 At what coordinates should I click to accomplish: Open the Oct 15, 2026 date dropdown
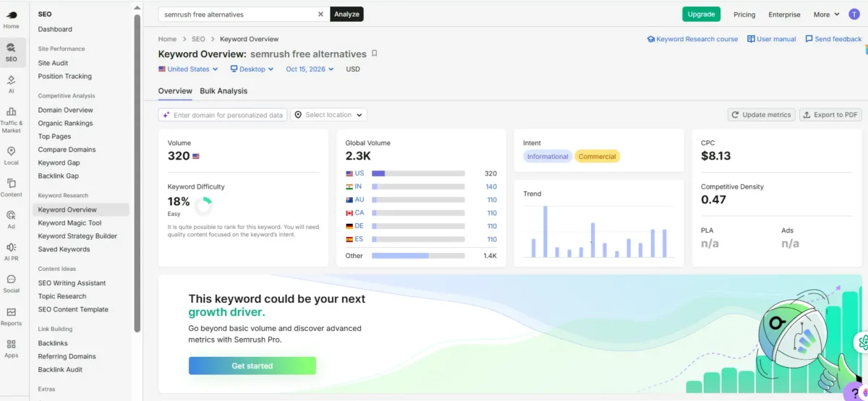click(310, 69)
